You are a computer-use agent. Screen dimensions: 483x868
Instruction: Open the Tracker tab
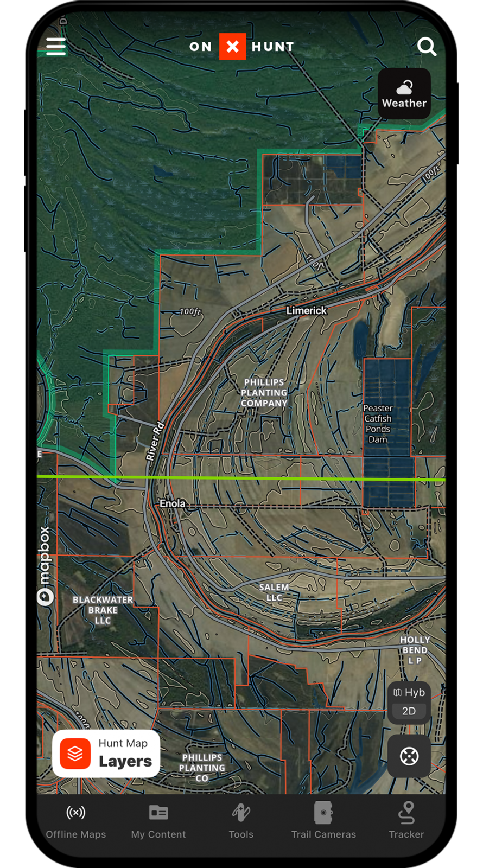point(406,821)
